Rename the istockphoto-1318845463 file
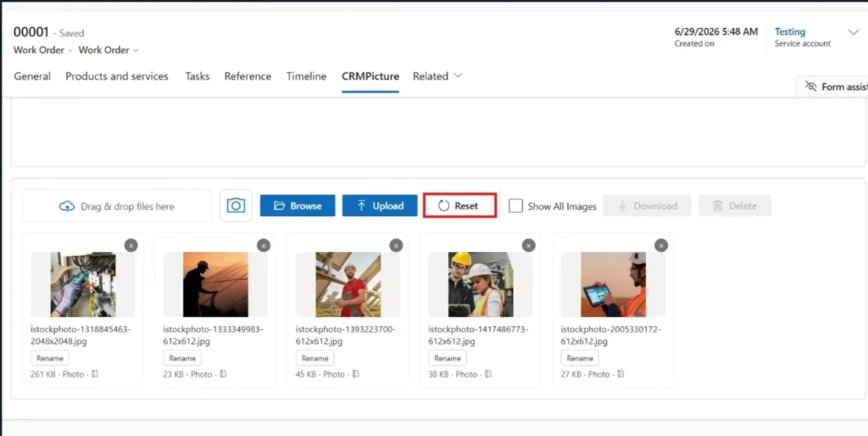 pos(50,358)
